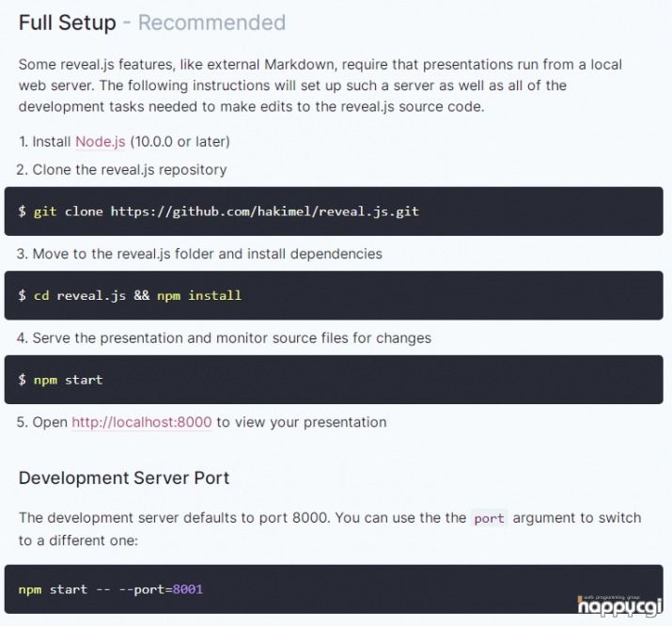Viewport: 672px width, 626px height.
Task: Click 'to view your presentation' text
Action: [x=302, y=422]
